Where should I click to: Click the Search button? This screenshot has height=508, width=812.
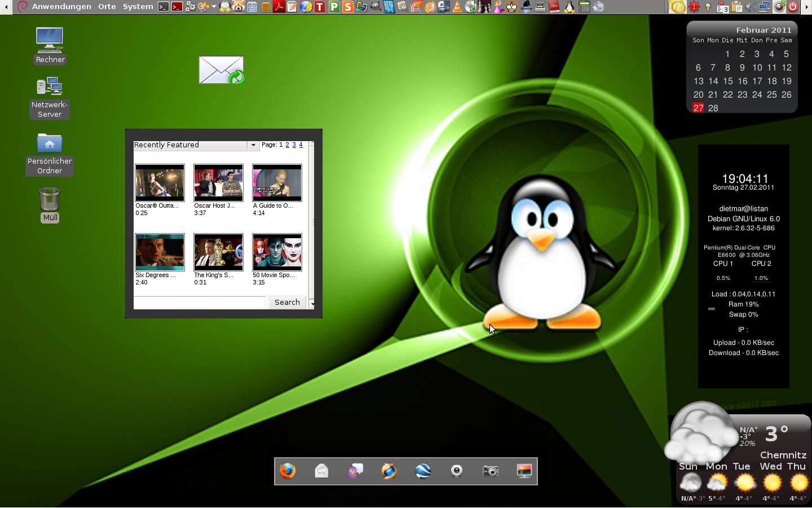click(287, 303)
